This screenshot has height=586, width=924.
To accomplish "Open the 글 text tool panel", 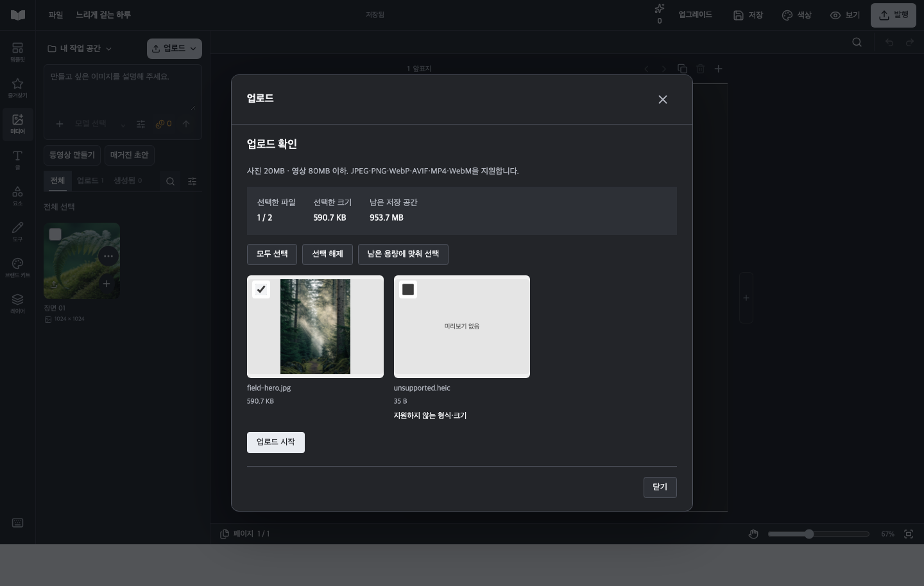I will [17, 160].
